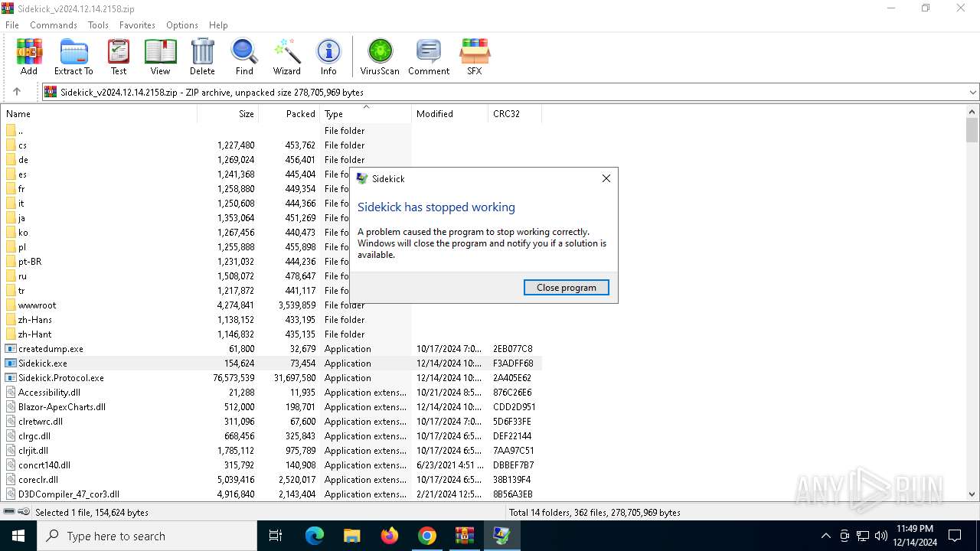Screen dimensions: 980x551
Task: Expand the archive path dropdown arrow
Action: click(972, 92)
